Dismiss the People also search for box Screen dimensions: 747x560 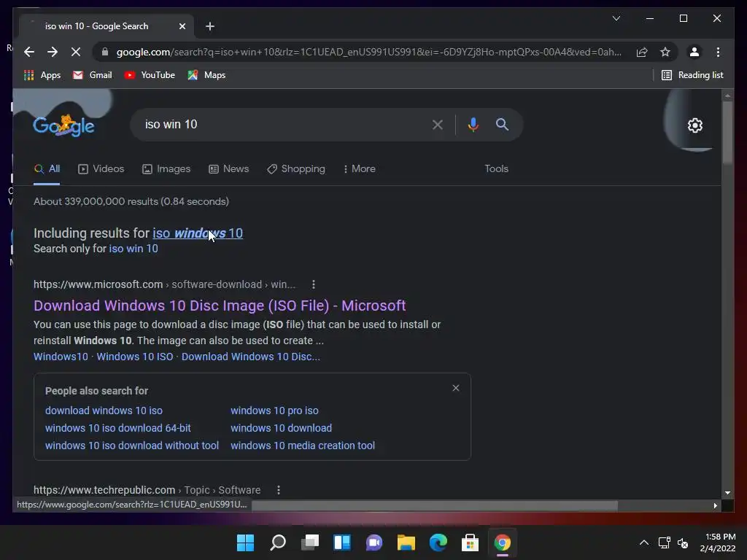[x=456, y=388]
